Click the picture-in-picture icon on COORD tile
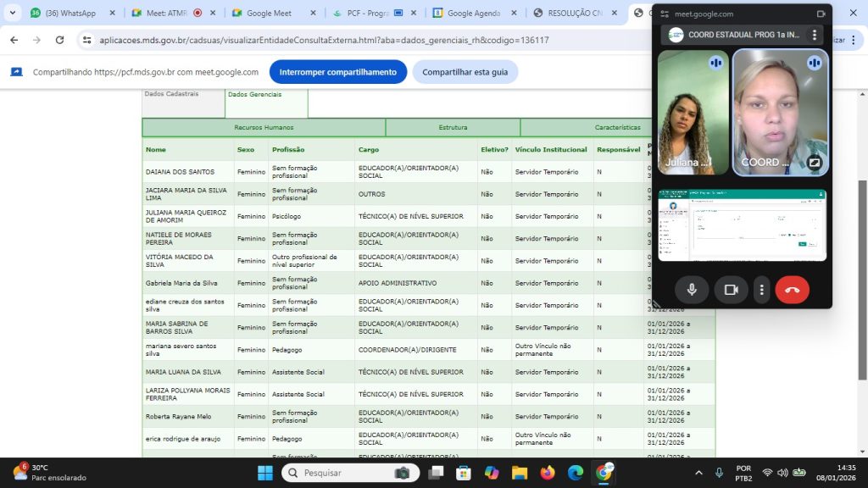 point(815,163)
